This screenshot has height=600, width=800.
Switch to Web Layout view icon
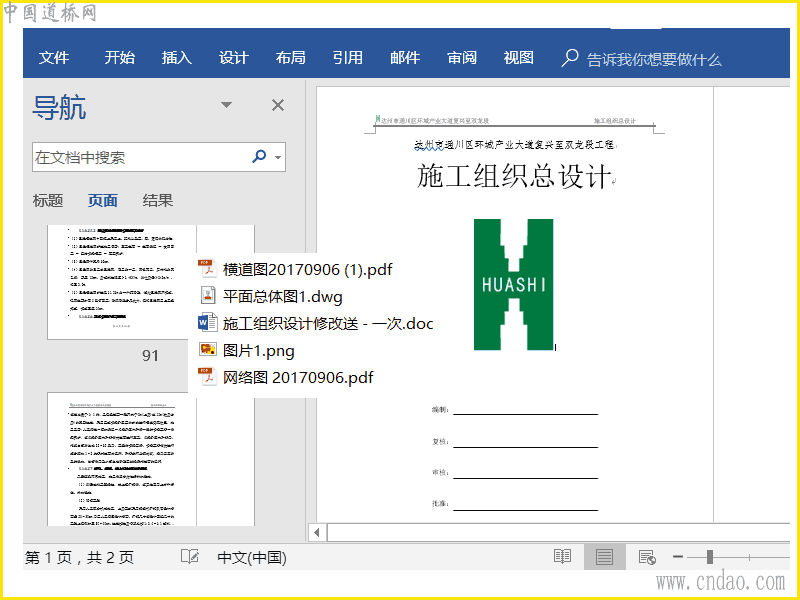point(647,557)
